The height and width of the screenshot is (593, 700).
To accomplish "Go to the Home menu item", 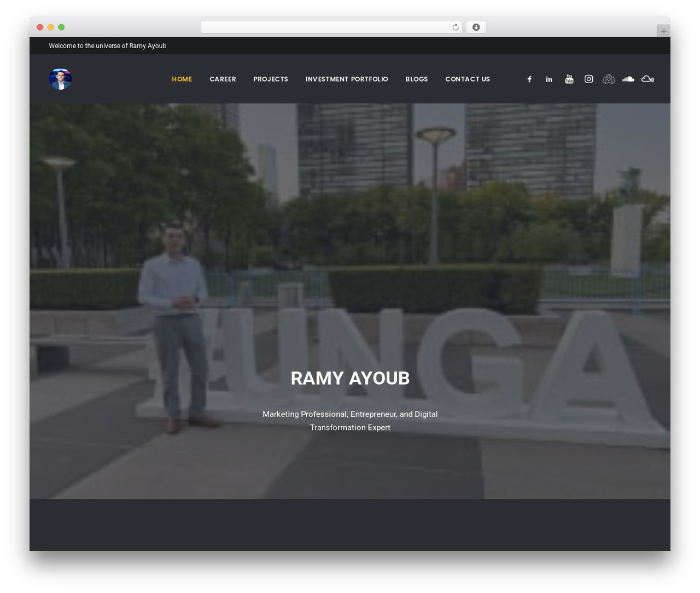I will [182, 79].
